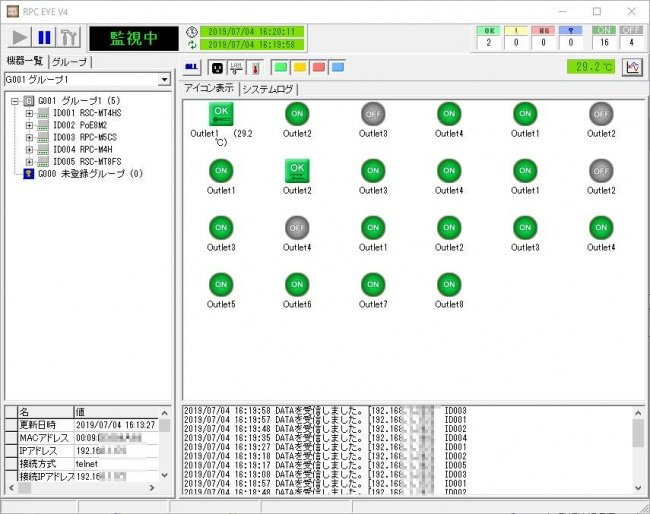Click the device view icon beside the outlet icon
Image resolution: width=650 pixels, height=514 pixels.
194,67
